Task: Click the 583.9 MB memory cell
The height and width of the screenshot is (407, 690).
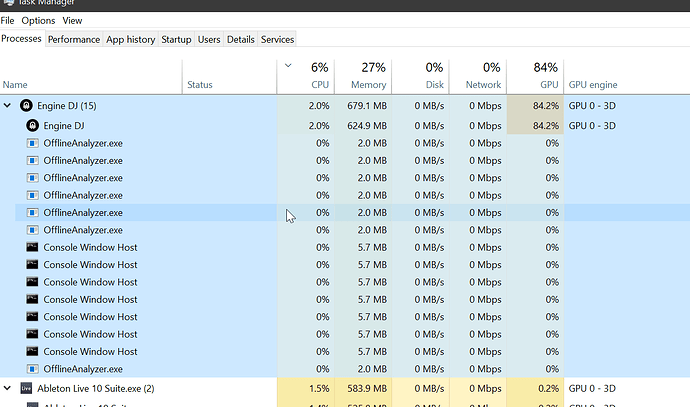Action: [363, 388]
